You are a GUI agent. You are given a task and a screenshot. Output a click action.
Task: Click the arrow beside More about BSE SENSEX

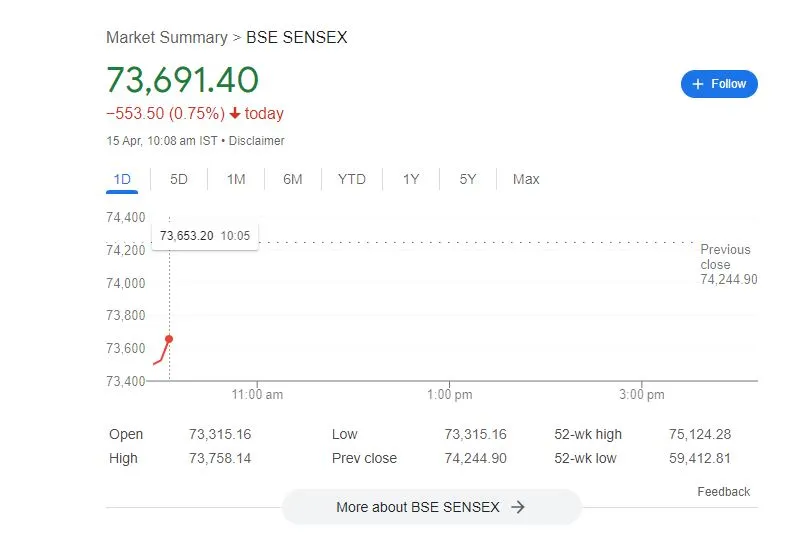tap(517, 507)
